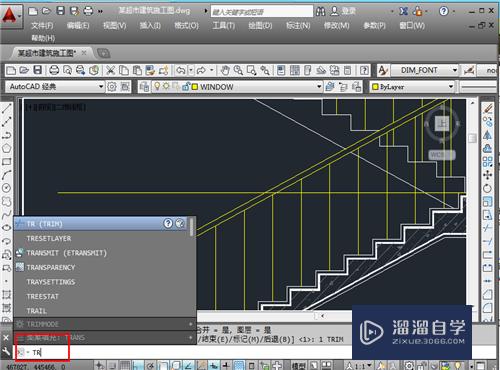Select the Ellipse draw tool
The width and height of the screenshot is (500, 370).
[7, 228]
